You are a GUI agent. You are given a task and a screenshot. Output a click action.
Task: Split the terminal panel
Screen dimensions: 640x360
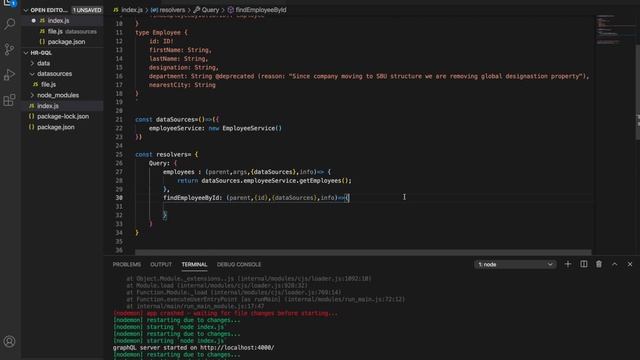tap(584, 264)
